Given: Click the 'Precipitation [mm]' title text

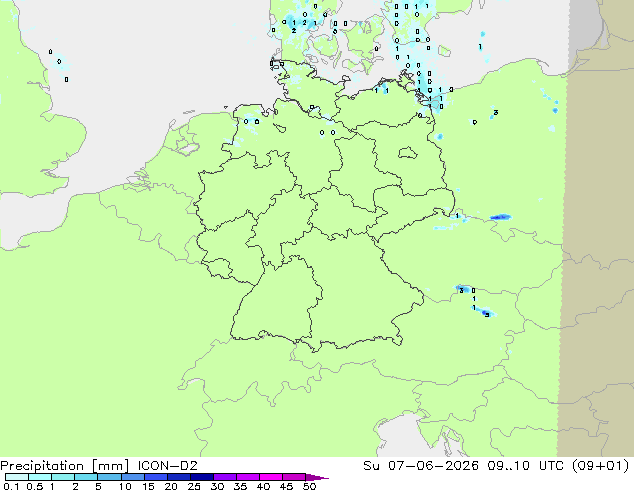Looking at the screenshot, I should pyautogui.click(x=64, y=466).
